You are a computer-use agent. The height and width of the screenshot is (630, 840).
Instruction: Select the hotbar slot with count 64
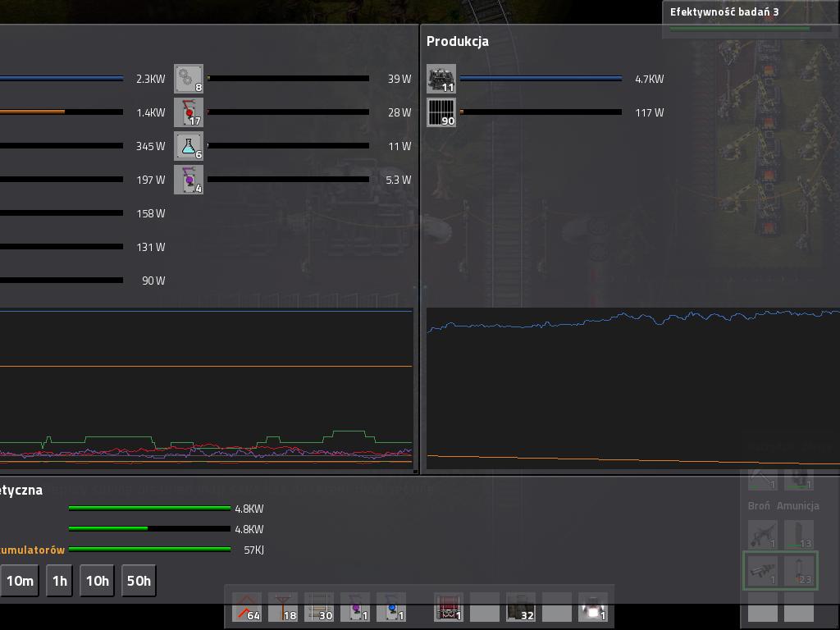pos(247,607)
